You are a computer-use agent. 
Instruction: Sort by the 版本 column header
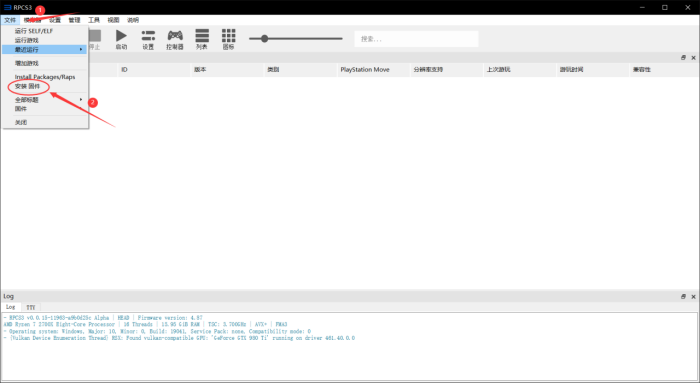[x=227, y=70]
